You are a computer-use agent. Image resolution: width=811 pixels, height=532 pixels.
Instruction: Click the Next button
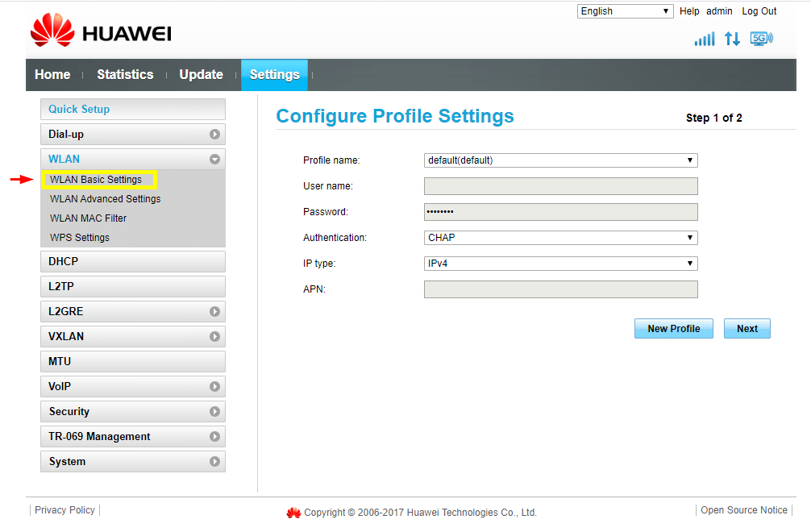[747, 329]
